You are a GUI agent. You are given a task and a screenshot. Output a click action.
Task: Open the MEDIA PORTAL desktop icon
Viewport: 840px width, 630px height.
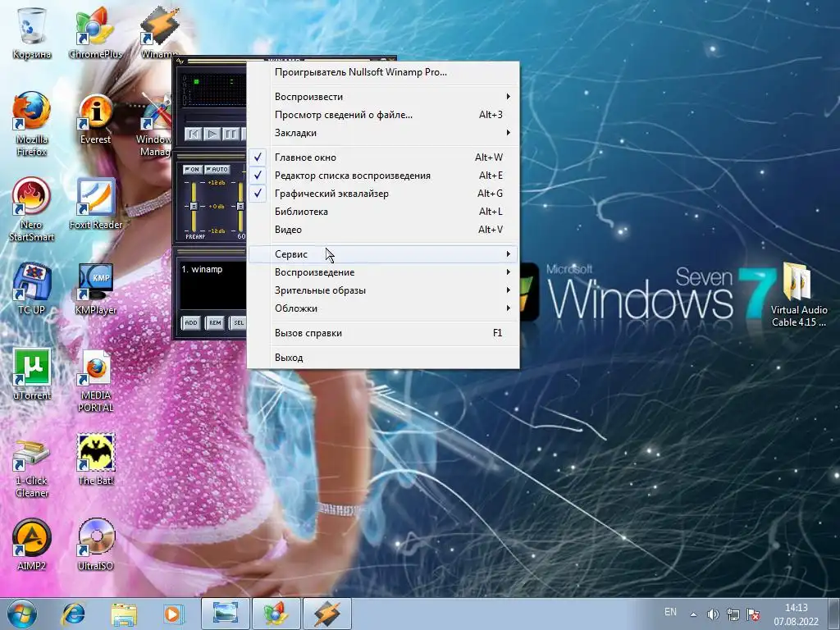[95, 379]
